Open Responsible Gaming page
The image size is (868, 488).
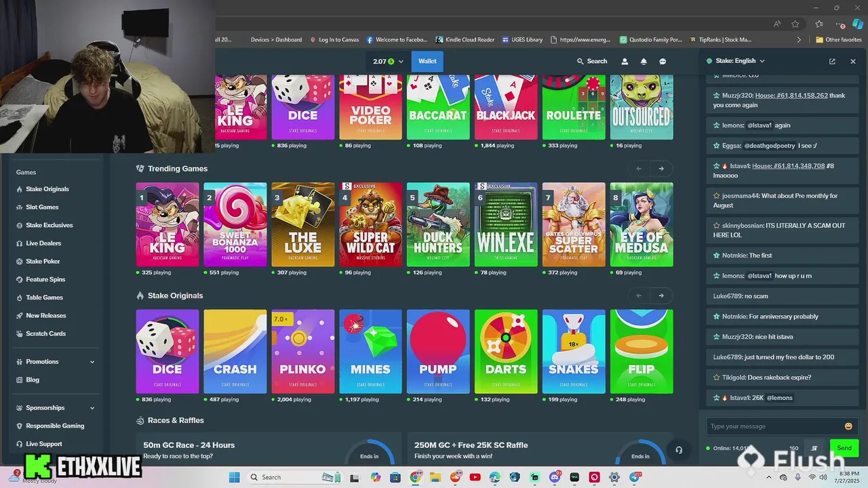click(55, 426)
